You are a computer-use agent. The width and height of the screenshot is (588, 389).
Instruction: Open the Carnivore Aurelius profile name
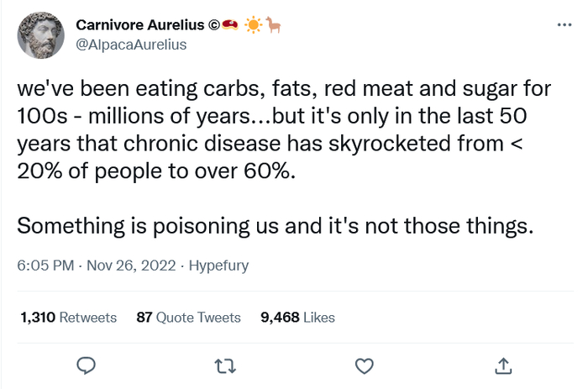(140, 24)
